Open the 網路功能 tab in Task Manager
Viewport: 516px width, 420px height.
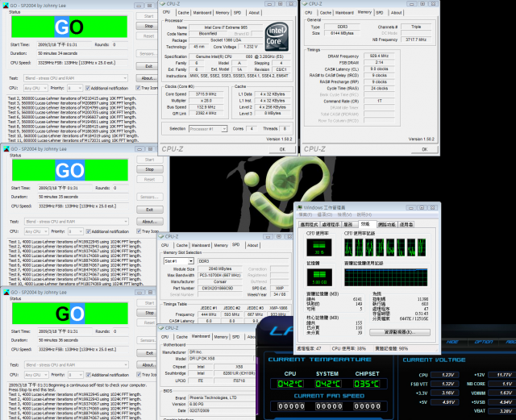tap(387, 224)
